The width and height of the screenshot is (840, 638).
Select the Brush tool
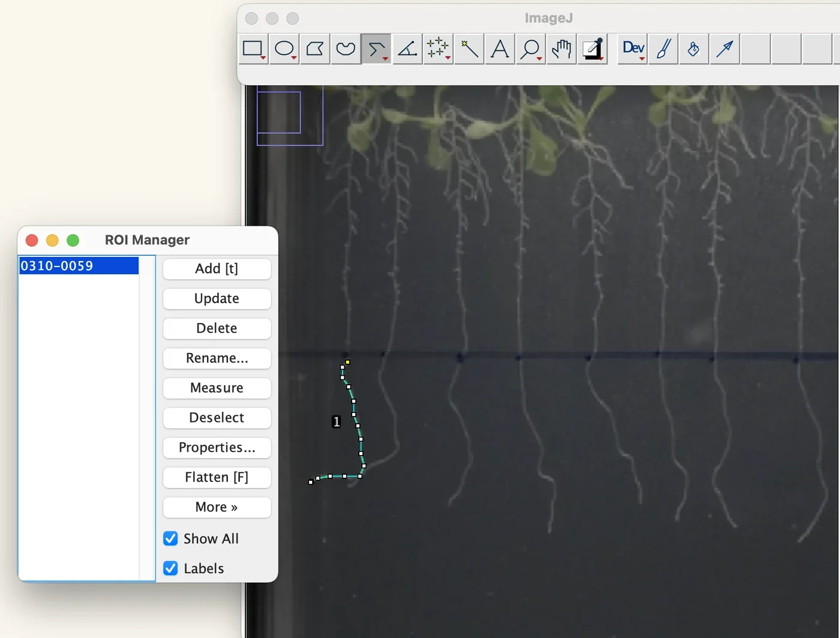[664, 49]
